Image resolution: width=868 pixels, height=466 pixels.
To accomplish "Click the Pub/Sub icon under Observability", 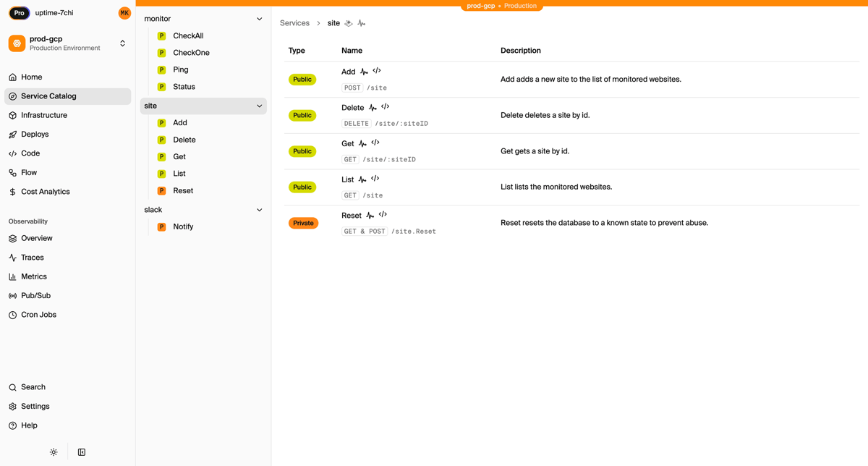I will 12,295.
